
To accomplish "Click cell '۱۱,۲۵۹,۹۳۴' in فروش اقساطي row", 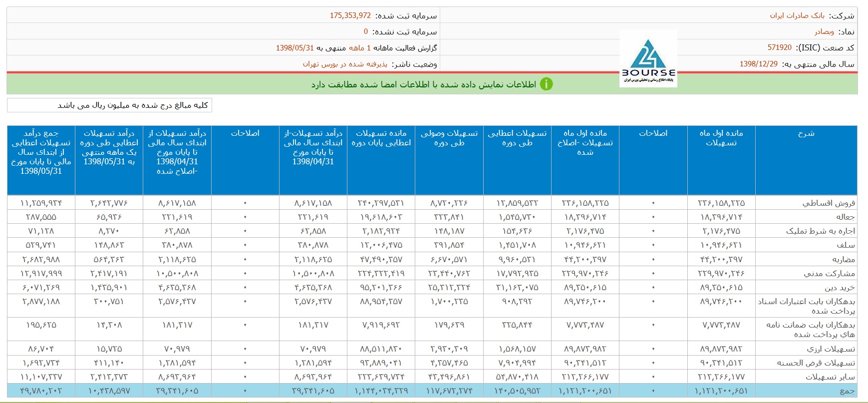I will tap(41, 203).
